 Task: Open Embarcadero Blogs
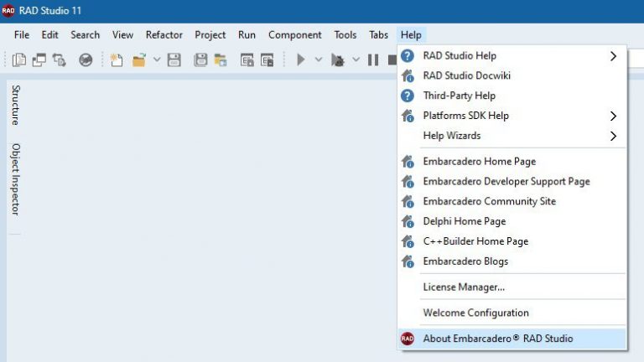point(512,261)
